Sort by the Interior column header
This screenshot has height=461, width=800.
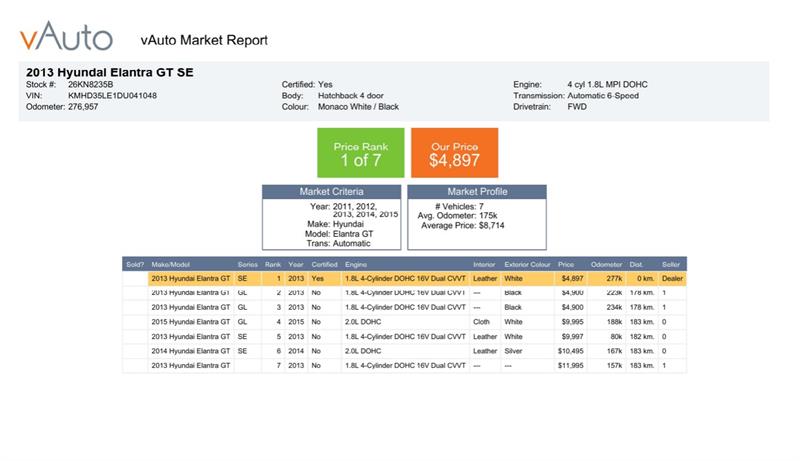point(484,265)
